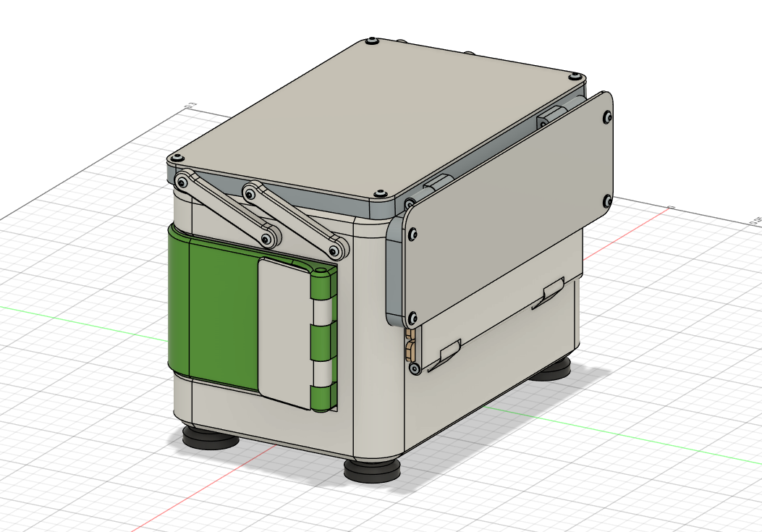The image size is (762, 532).
Task: Select the lower grey hinge knuckle
Action: (323, 373)
